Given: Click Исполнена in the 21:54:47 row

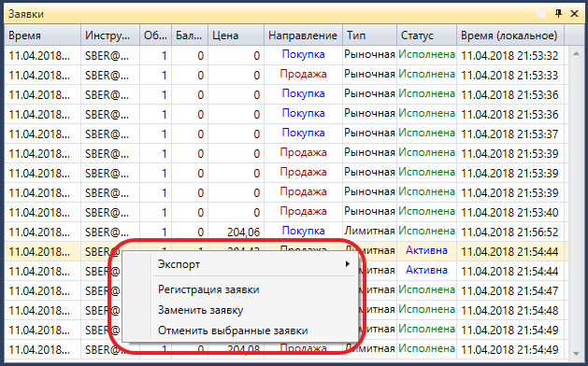Looking at the screenshot, I should point(427,289).
